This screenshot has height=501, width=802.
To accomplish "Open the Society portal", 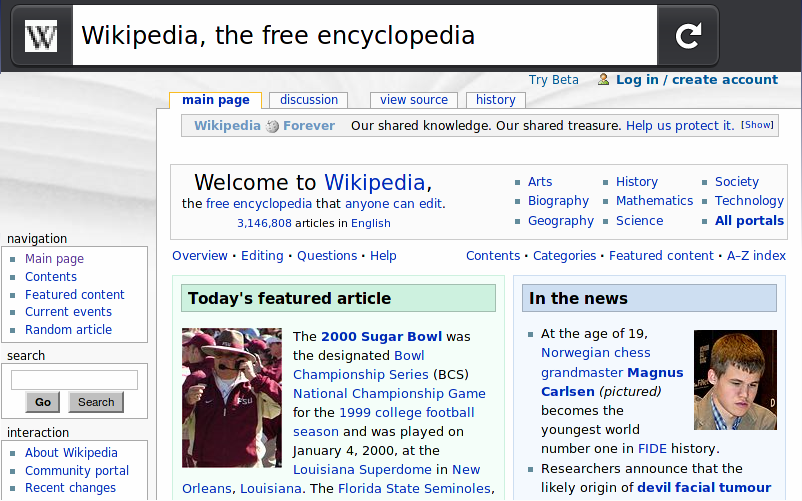I will 737,181.
